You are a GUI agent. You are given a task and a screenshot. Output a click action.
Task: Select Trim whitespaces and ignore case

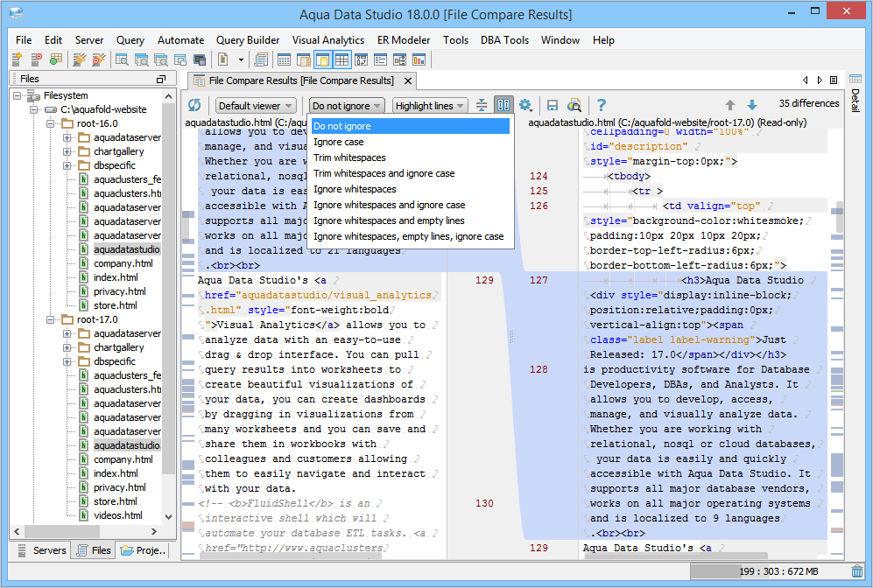[411, 173]
